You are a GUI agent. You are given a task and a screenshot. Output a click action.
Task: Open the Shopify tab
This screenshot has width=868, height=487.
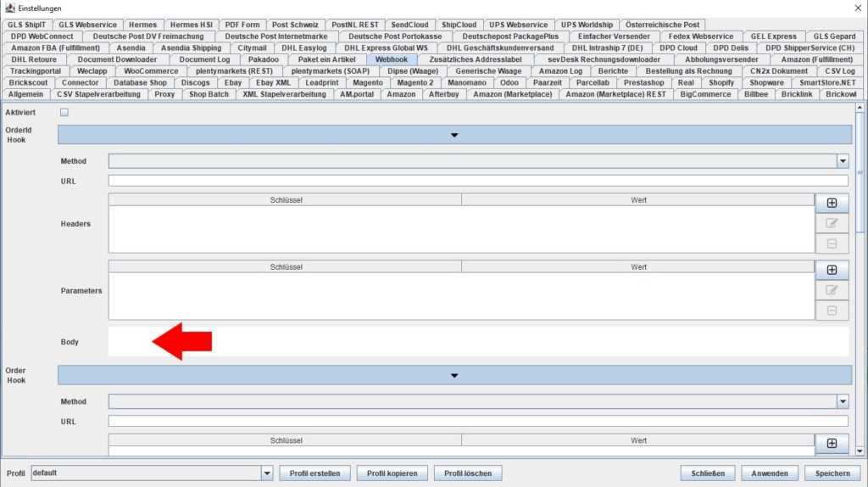coord(721,82)
